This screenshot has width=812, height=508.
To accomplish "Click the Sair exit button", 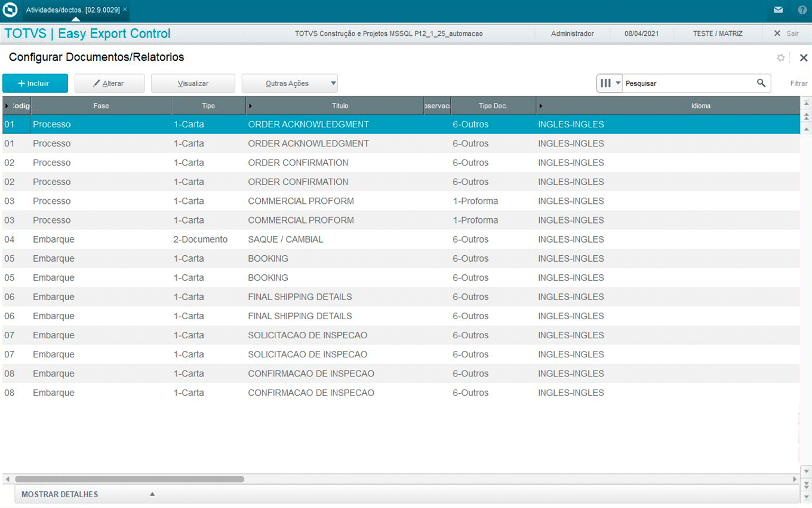I will [786, 33].
